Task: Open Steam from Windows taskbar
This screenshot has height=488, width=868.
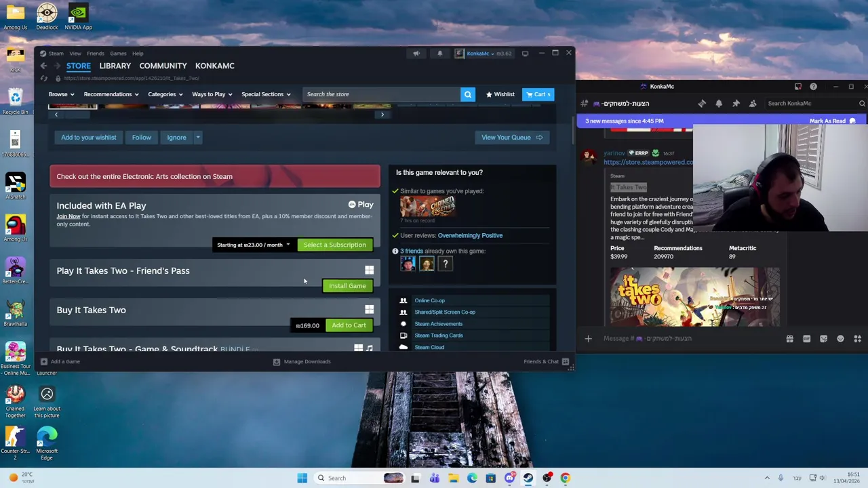Action: (528, 478)
